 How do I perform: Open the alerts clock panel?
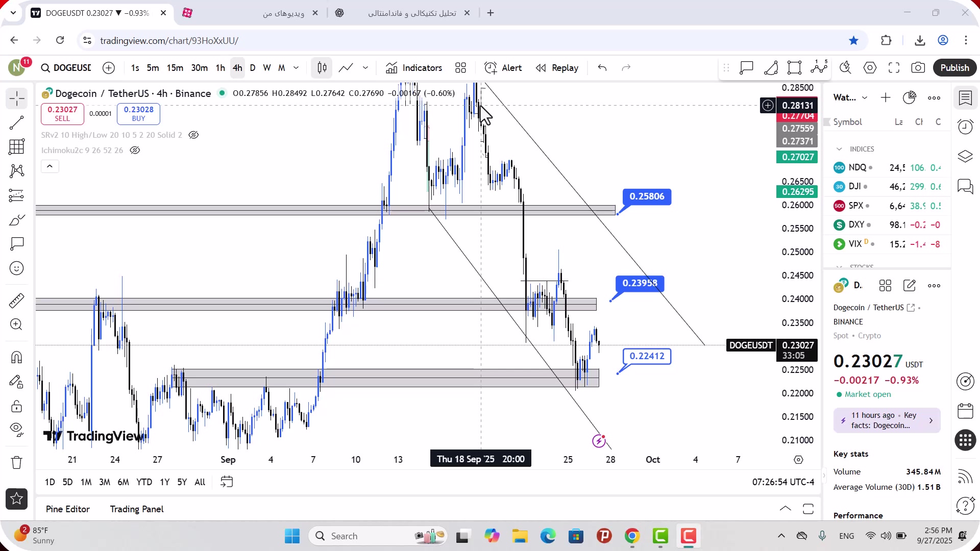[966, 127]
